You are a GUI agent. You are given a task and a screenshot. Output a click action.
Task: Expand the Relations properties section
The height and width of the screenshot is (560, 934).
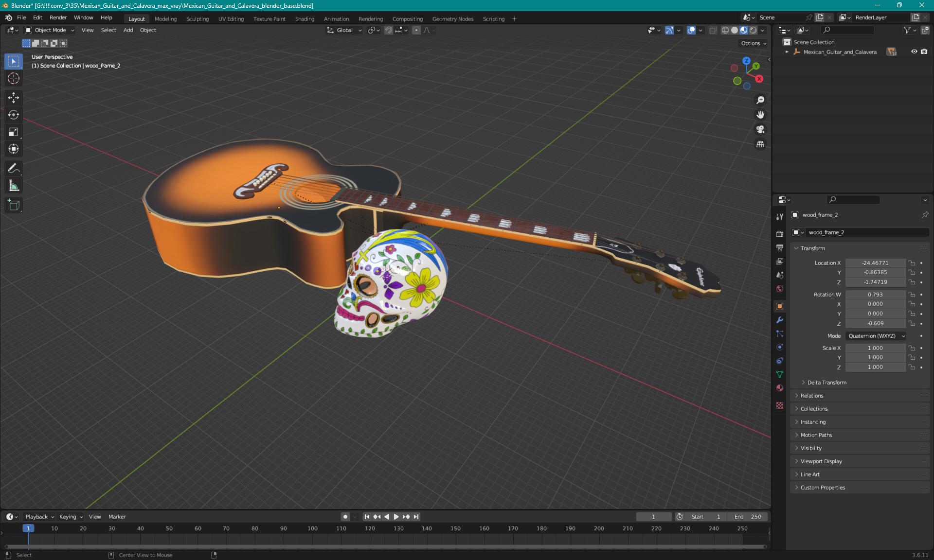point(811,395)
